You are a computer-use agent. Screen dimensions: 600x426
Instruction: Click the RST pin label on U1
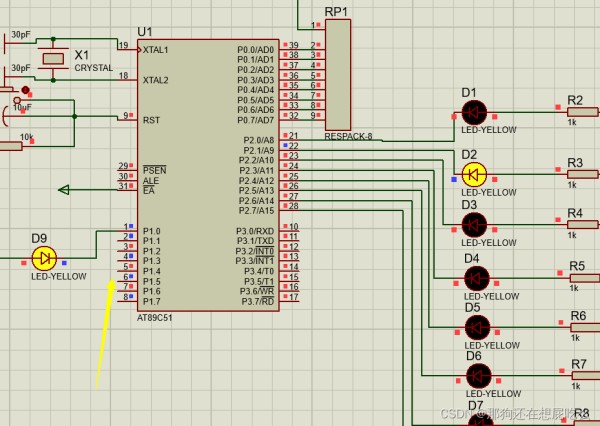coord(151,118)
